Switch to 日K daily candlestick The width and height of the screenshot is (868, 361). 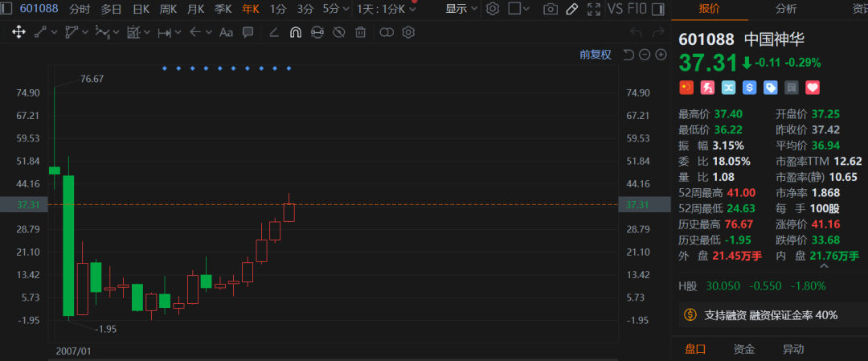(x=141, y=9)
